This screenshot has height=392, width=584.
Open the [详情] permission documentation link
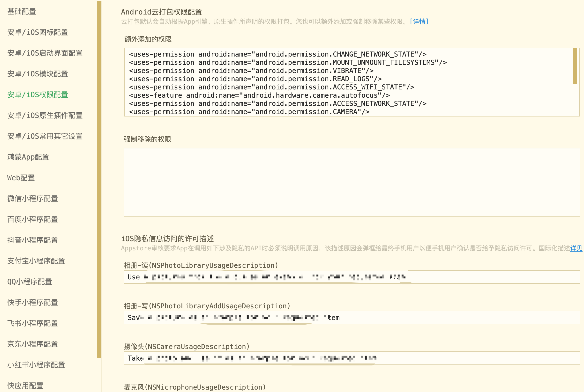click(419, 22)
